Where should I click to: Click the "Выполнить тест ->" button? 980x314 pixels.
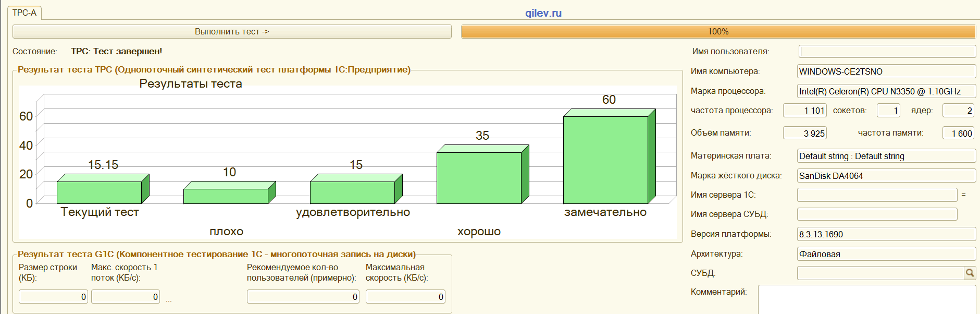(232, 32)
